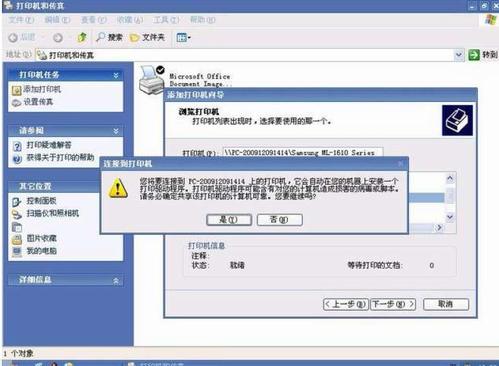Screen dimensions: 499x366
Task: Click 下一步 (Next) in the wizard
Action: tap(393, 304)
